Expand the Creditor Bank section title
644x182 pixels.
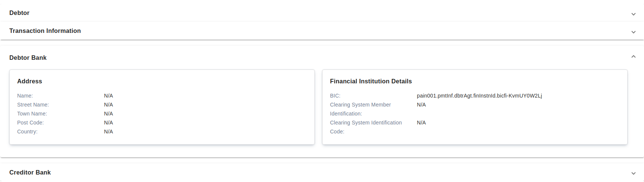pos(30,172)
